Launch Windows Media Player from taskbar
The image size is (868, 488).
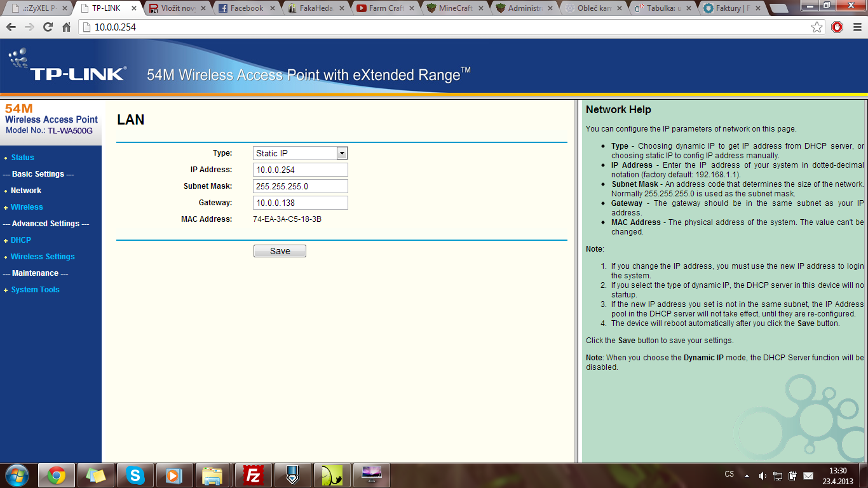174,475
